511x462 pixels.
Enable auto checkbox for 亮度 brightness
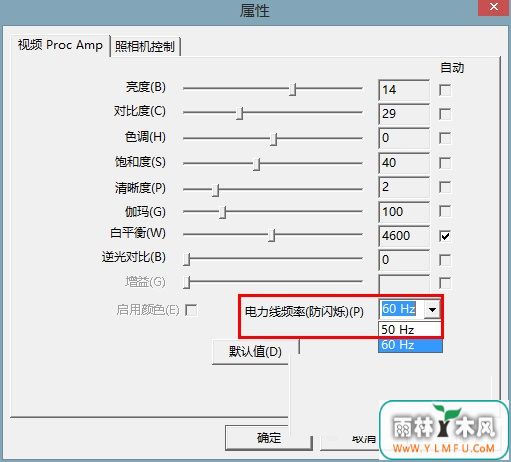click(445, 90)
